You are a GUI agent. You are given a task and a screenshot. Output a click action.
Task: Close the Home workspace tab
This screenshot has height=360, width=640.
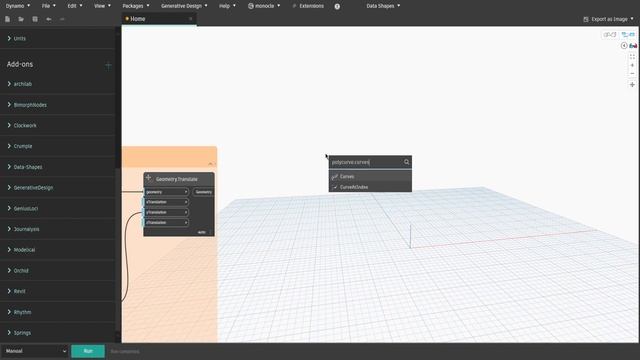point(191,19)
